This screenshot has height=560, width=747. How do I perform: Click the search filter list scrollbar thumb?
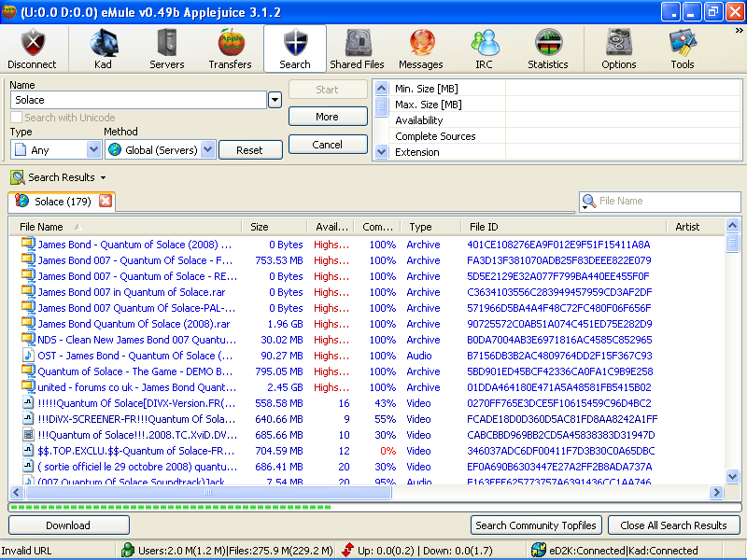point(381,106)
